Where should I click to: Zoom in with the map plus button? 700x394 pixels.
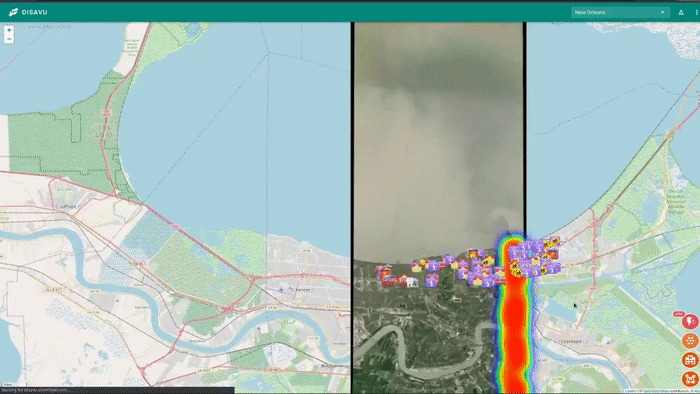click(9, 30)
